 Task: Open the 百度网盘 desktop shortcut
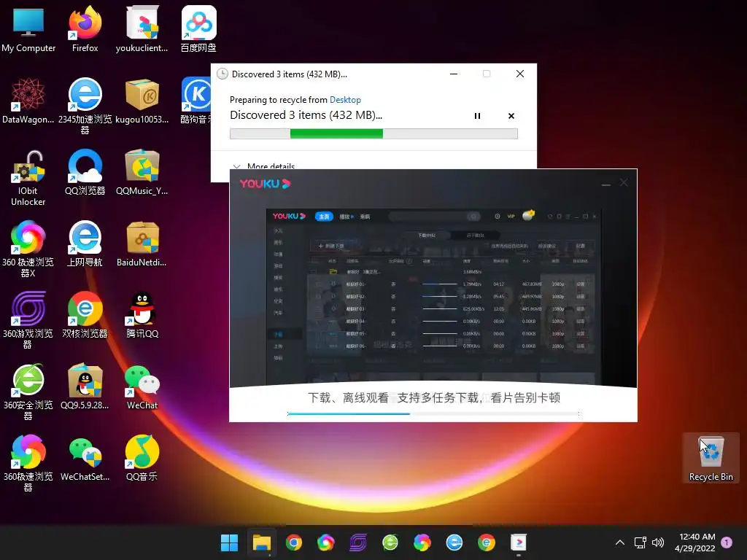(x=198, y=29)
